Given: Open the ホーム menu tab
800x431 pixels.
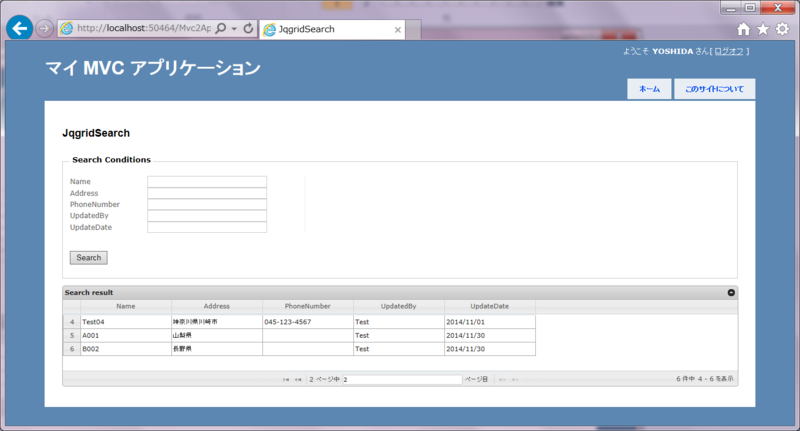Looking at the screenshot, I should click(649, 89).
